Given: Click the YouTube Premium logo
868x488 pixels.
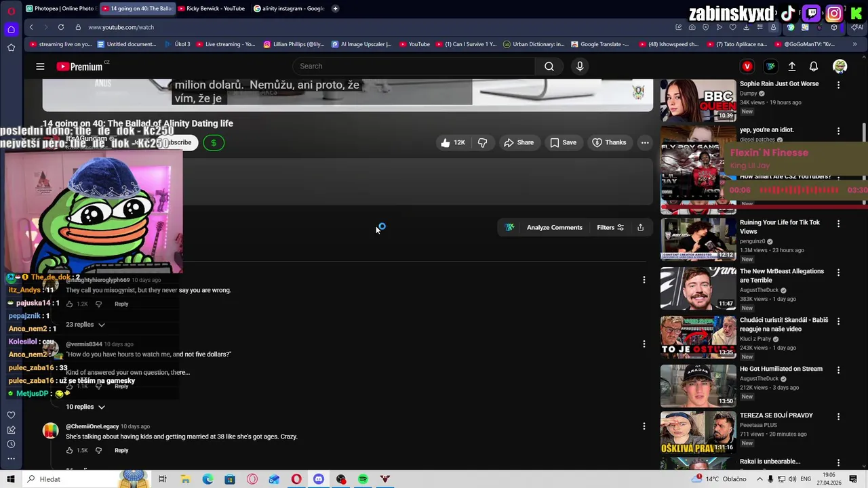Looking at the screenshot, I should (x=79, y=66).
